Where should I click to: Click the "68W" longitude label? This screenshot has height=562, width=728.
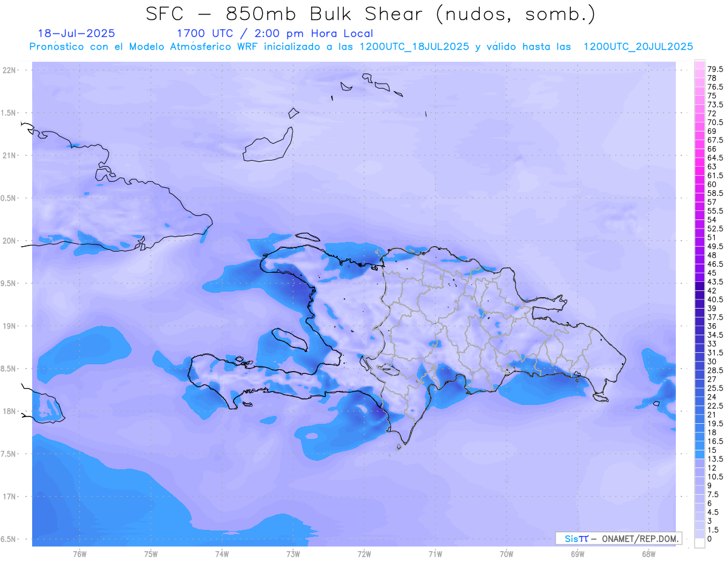click(649, 554)
